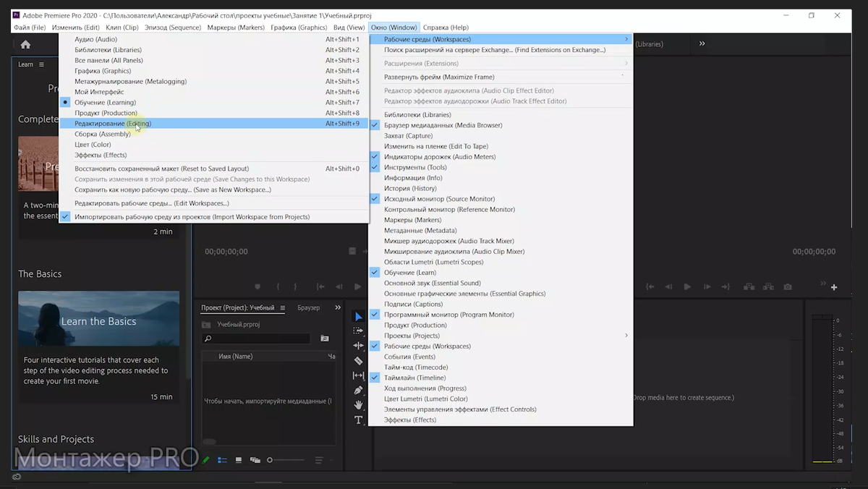
Task: Select the Selection tool arrow
Action: coord(359,316)
